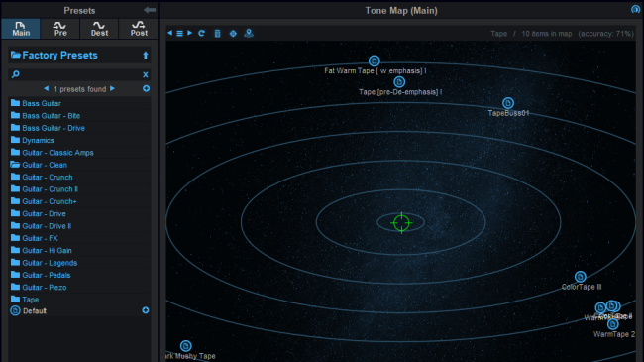Switch to the Pre presets tab

pos(60,29)
